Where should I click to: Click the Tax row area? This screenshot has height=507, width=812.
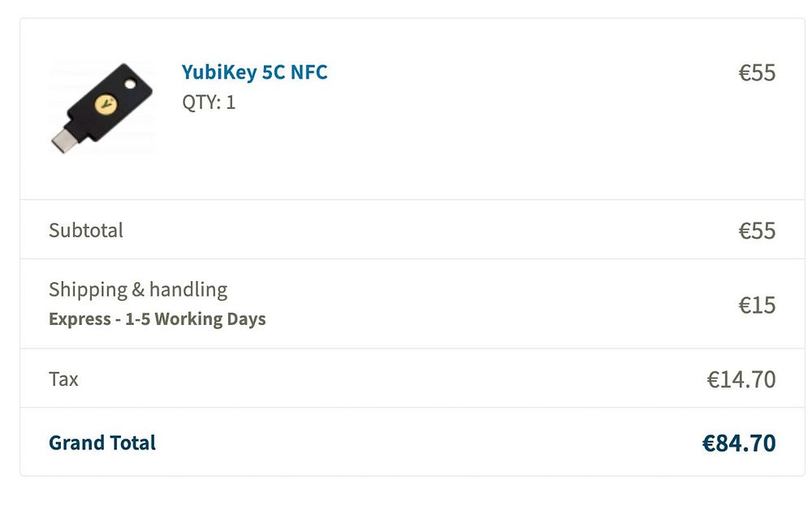pyautogui.click(x=412, y=379)
